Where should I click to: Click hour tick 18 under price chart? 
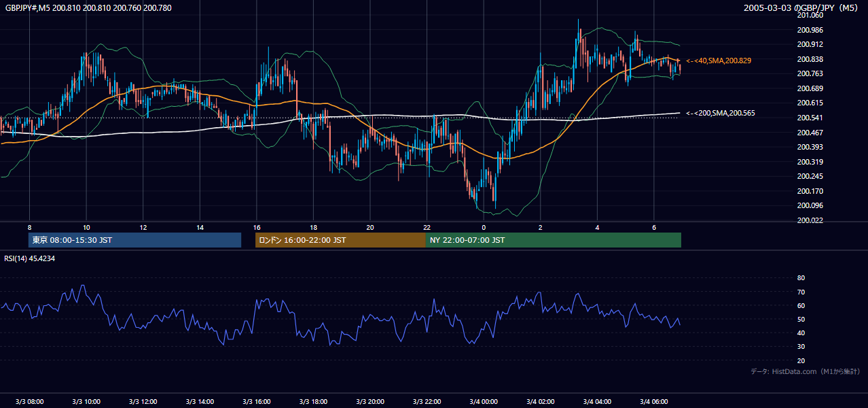(313, 227)
